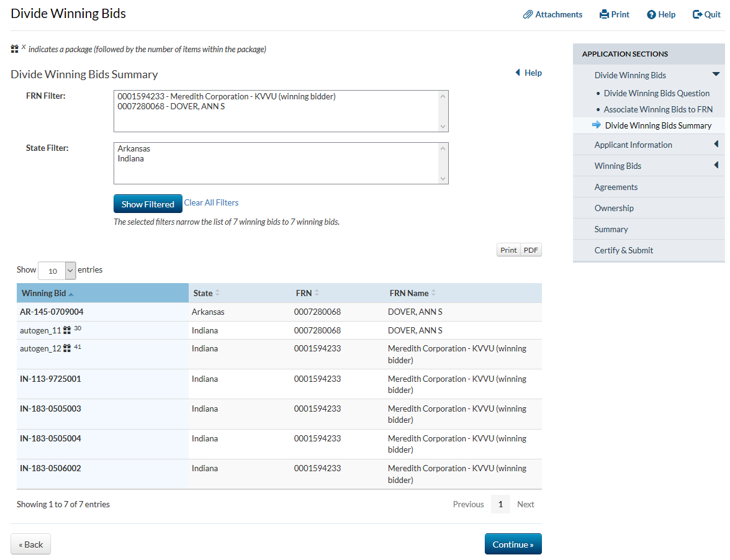
Task: Click the Print printer icon in header
Action: click(604, 14)
